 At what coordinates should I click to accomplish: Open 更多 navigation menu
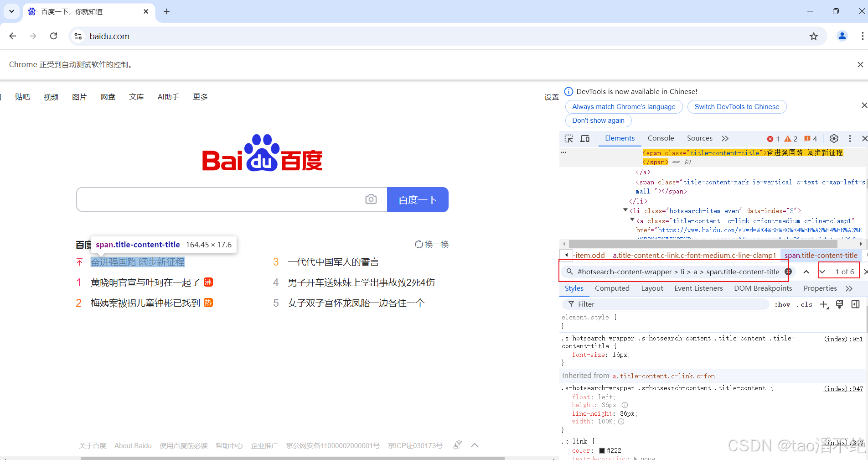coord(200,97)
